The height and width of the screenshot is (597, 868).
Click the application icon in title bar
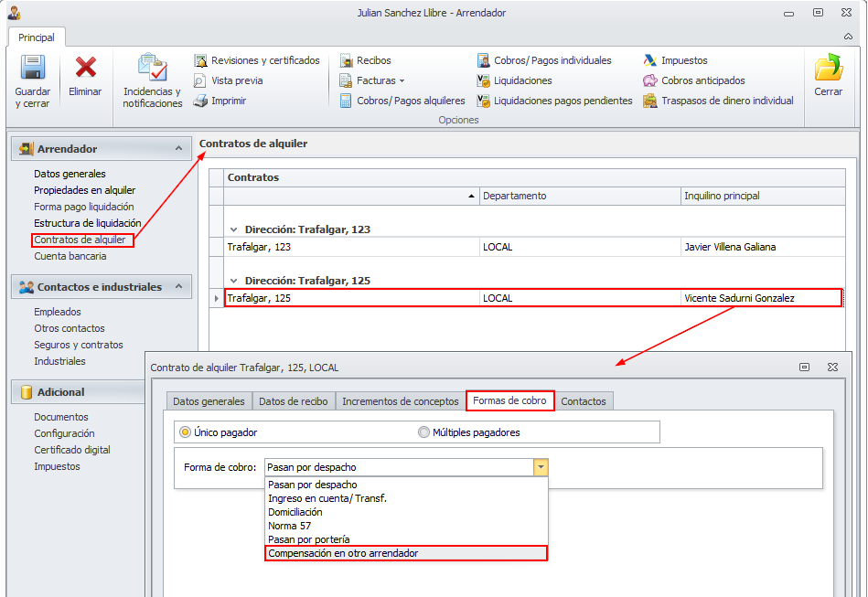[x=15, y=13]
